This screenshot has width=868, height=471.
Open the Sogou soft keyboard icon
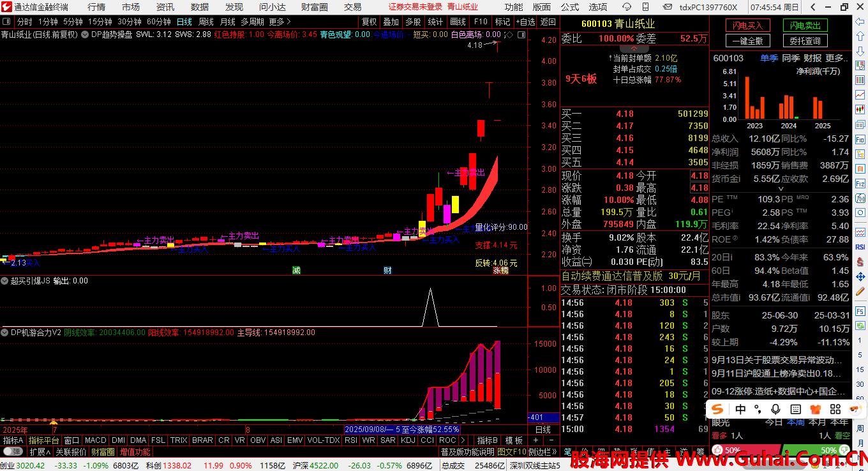[796, 409]
